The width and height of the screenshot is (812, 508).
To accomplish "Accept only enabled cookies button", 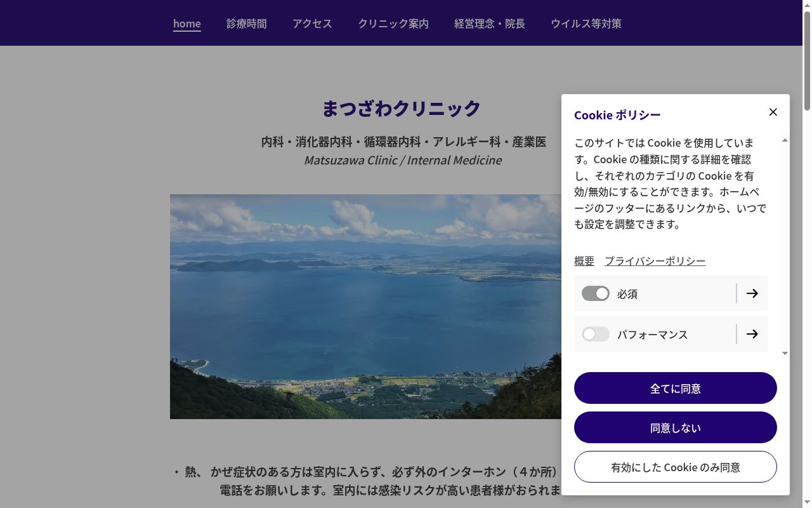I will point(676,467).
